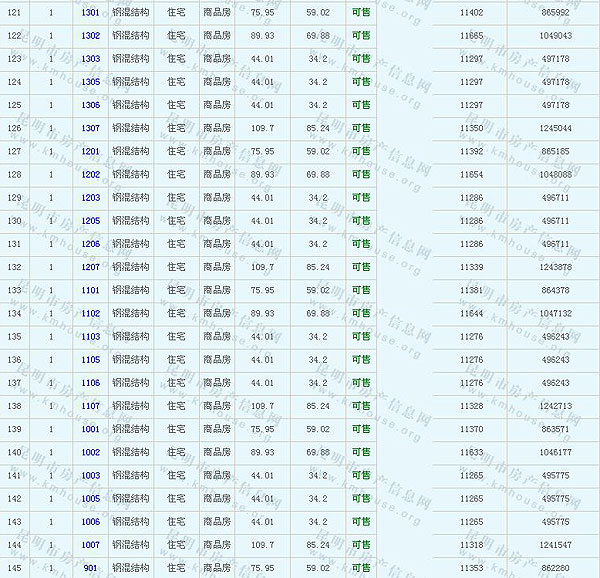Open the 1007 unit link
The width and height of the screenshot is (600, 578).
tap(91, 545)
